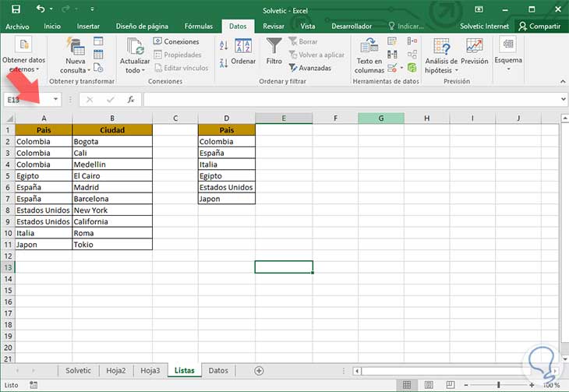
Task: Open the data model manage icon
Action: point(412,68)
